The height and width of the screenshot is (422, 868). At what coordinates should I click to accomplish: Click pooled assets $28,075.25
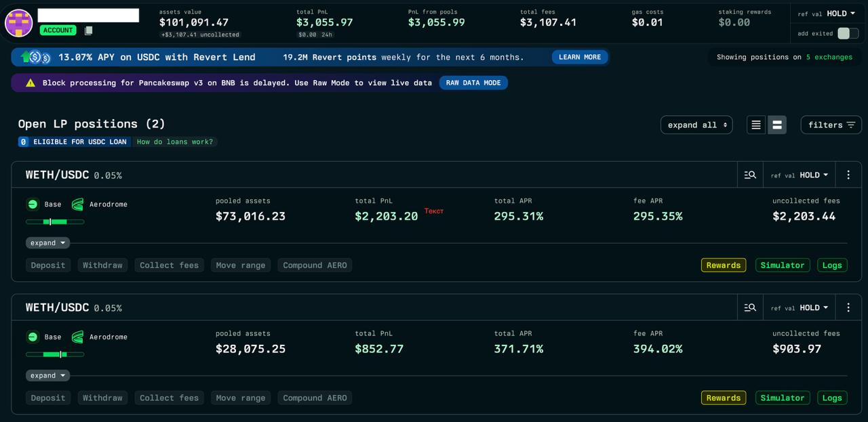tap(250, 349)
